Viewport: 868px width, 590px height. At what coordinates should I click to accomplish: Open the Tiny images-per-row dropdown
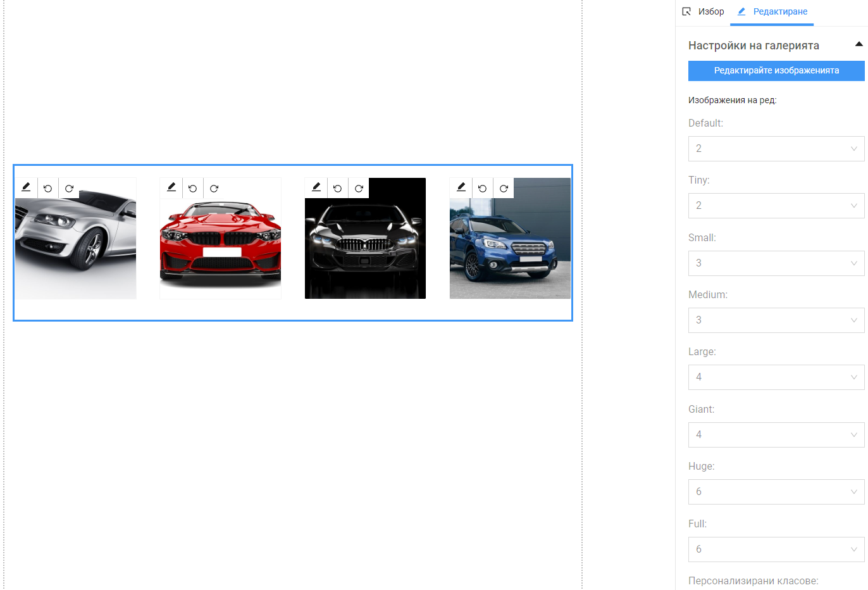pyautogui.click(x=776, y=206)
